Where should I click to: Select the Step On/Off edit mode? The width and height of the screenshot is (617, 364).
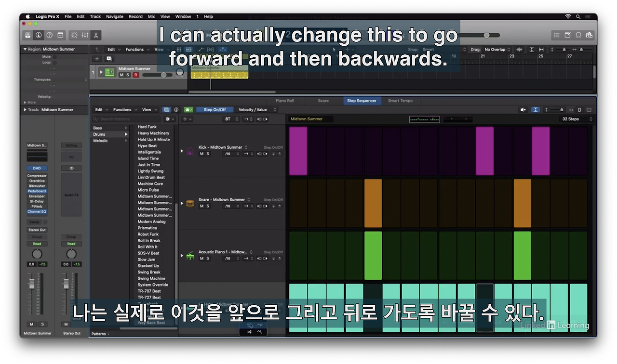[215, 110]
